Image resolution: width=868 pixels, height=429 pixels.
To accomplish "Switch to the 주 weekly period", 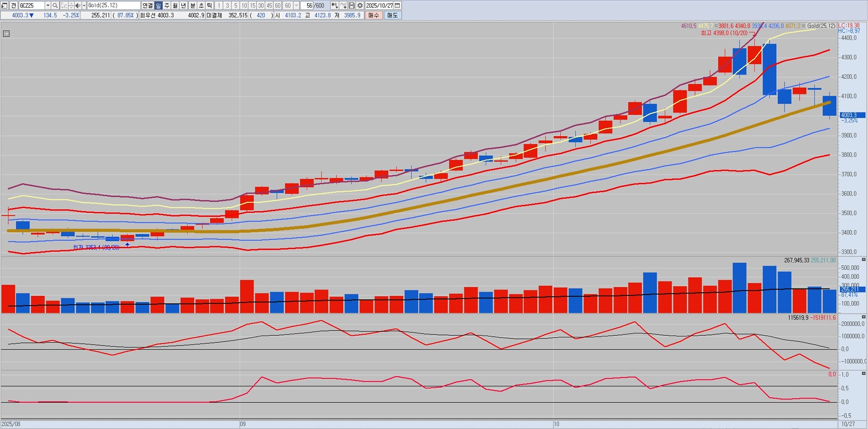I will coord(167,5).
